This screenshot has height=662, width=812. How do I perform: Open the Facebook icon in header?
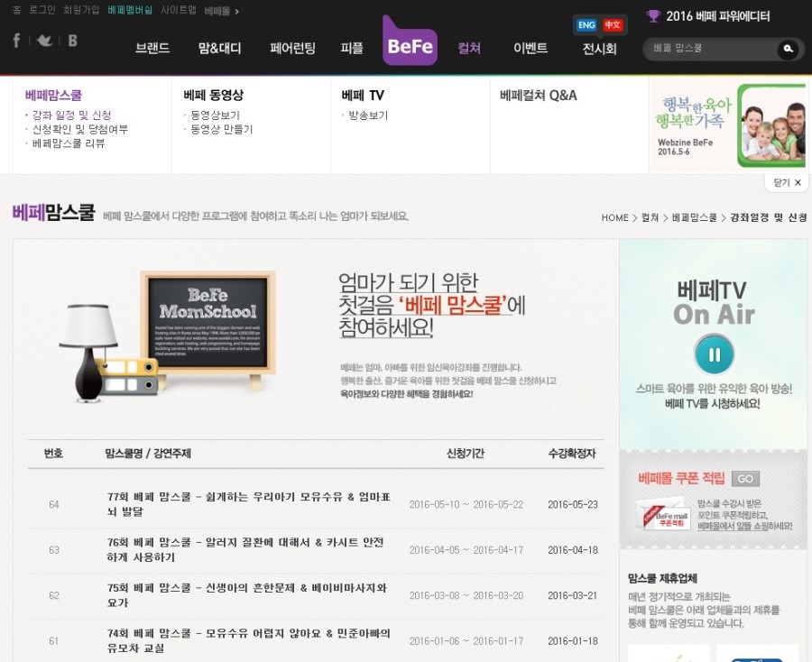tap(16, 41)
